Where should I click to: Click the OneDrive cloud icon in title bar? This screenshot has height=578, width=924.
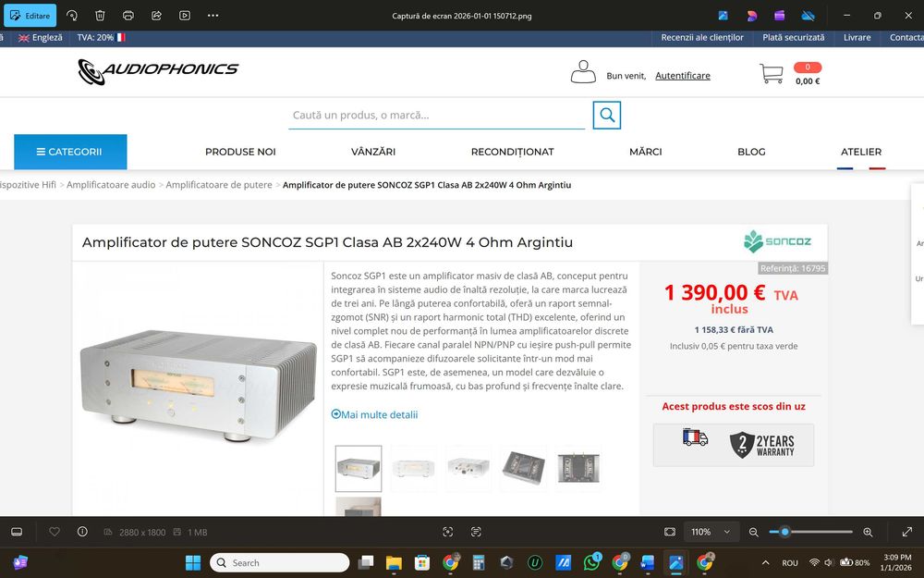808,16
